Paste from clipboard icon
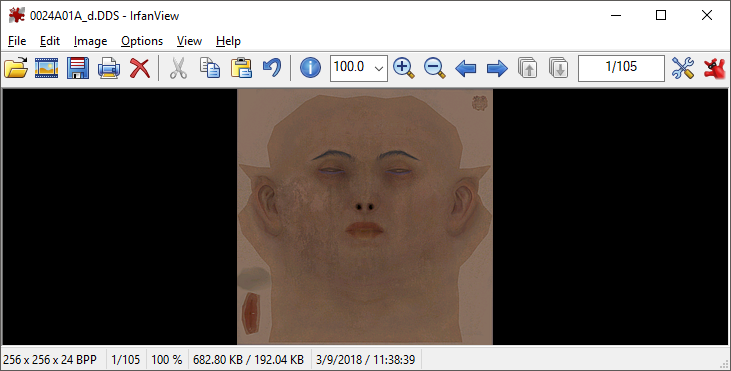731x371 pixels. (241, 68)
